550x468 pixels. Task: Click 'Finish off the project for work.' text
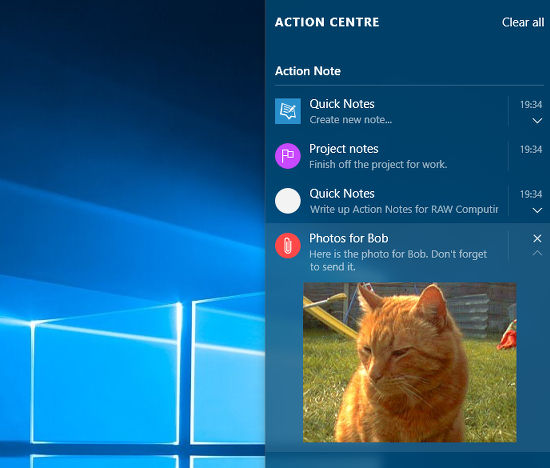click(378, 165)
